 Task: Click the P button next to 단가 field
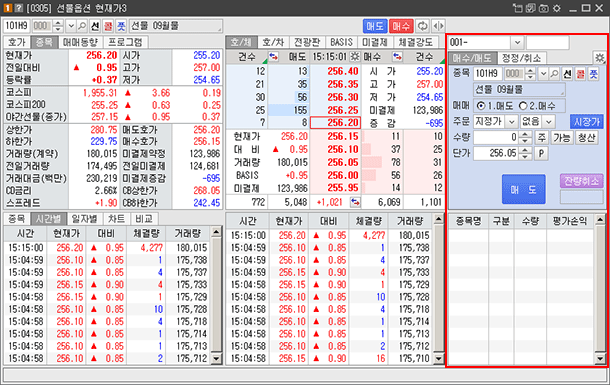(x=541, y=153)
